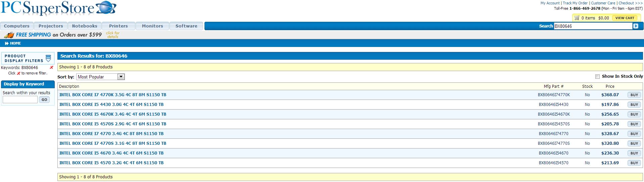Screen dimensions: 644x182
Task: Buy the $328.67 I7 4770 processor
Action: click(x=634, y=134)
